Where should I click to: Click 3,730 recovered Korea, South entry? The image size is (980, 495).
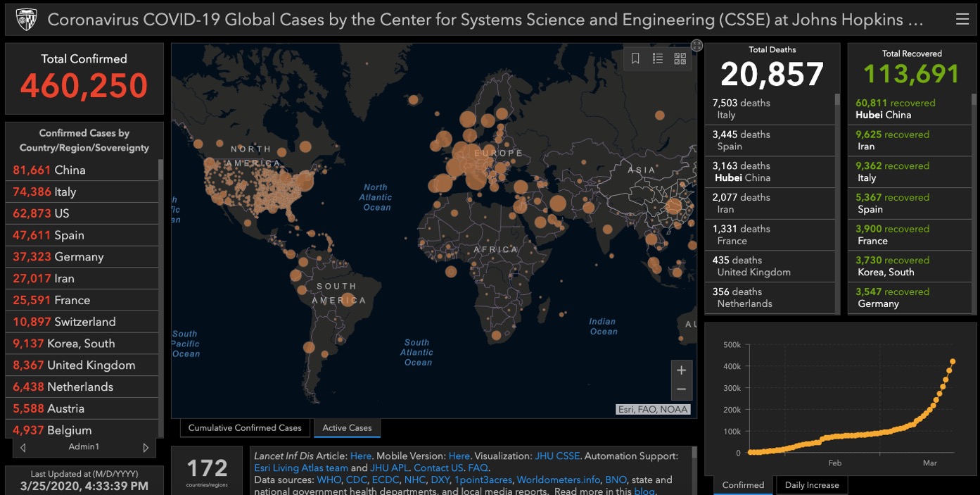point(910,266)
